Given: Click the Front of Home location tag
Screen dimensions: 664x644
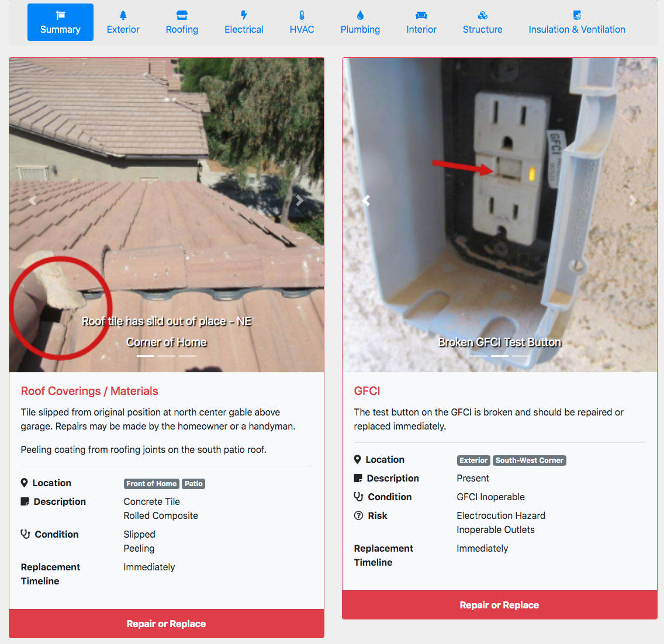Looking at the screenshot, I should [151, 483].
